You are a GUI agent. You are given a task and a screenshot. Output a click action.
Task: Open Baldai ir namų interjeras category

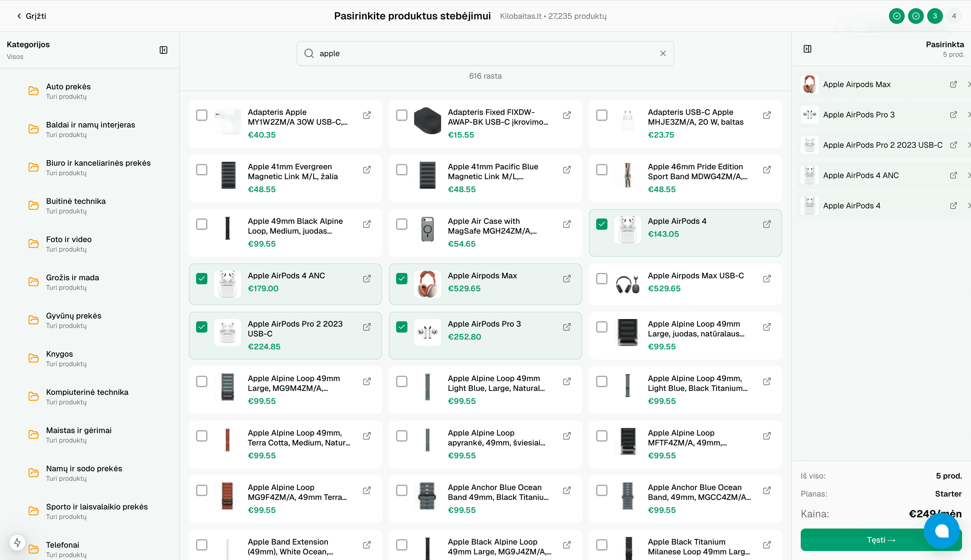(90, 129)
